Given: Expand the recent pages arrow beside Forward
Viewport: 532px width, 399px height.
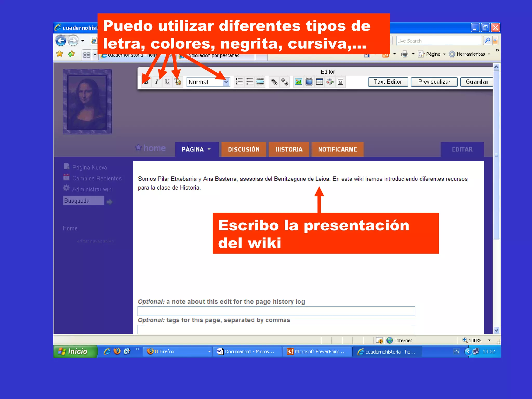Looking at the screenshot, I should click(x=83, y=41).
